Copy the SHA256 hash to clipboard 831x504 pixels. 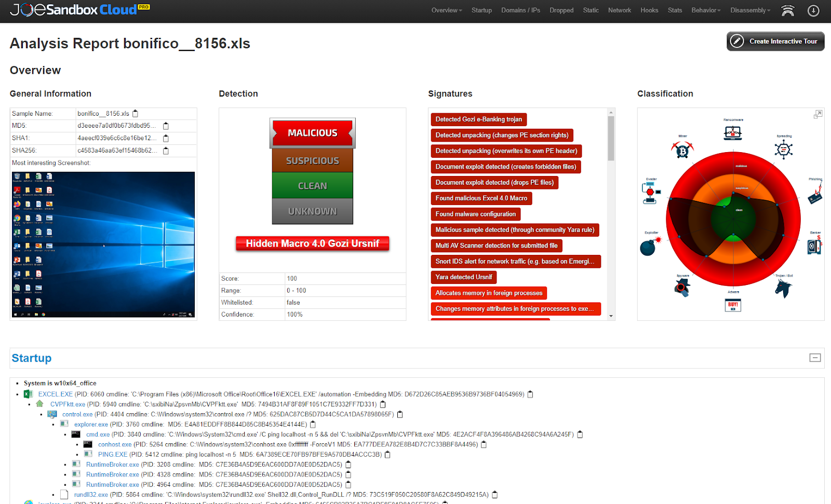(x=166, y=151)
